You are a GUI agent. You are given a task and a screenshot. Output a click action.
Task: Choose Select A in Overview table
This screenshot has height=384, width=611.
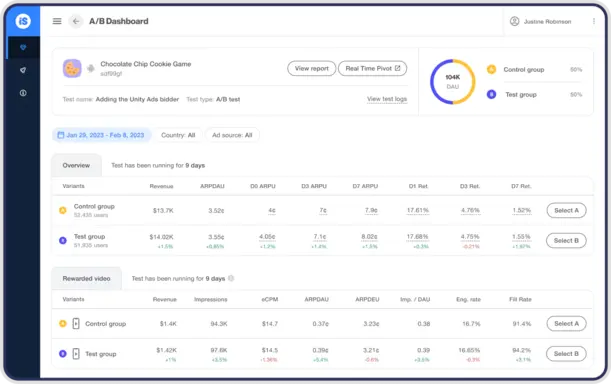(566, 210)
